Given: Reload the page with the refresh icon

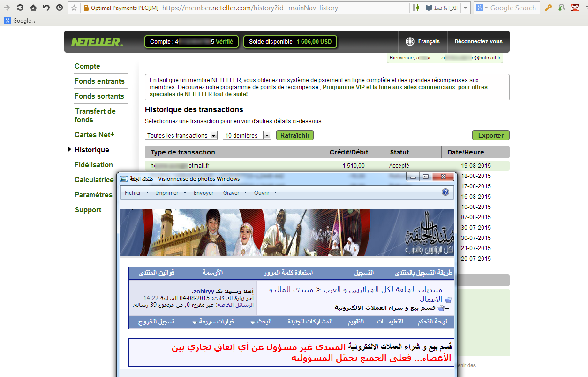Looking at the screenshot, I should (x=20, y=8).
